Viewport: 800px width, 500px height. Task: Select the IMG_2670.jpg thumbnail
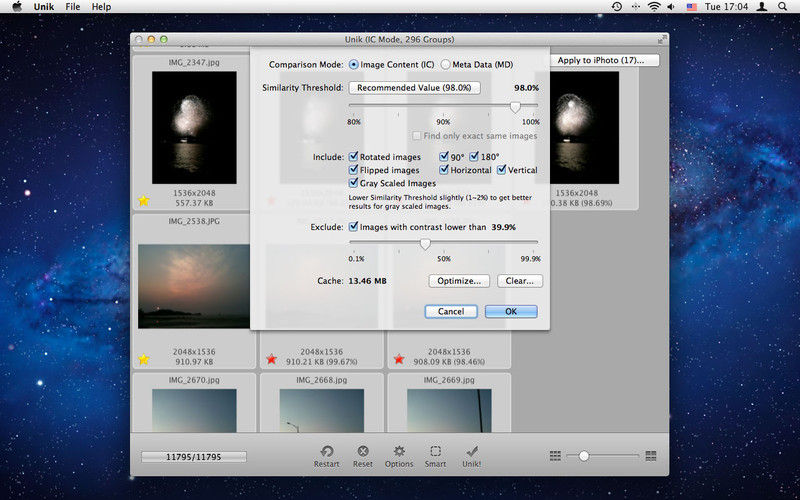coord(194,411)
